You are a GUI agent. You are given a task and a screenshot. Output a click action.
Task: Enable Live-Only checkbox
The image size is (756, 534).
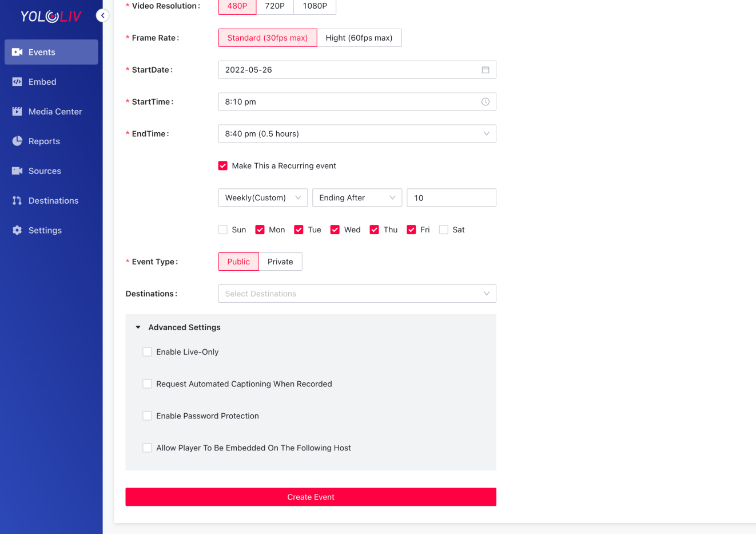148,352
